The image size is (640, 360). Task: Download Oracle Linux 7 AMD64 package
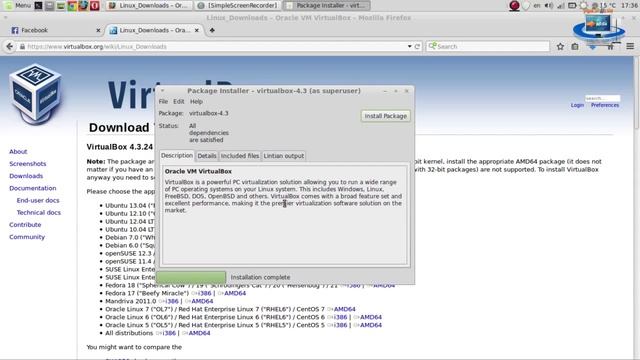344,309
